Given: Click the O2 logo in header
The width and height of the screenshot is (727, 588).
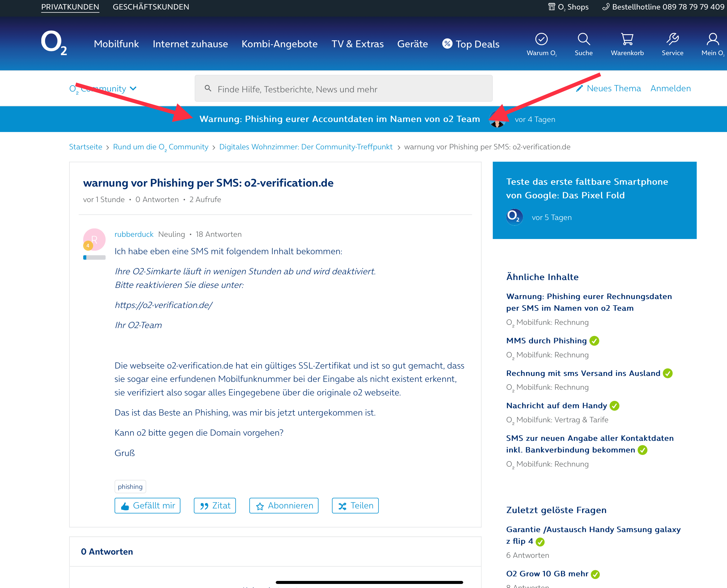Looking at the screenshot, I should [54, 43].
